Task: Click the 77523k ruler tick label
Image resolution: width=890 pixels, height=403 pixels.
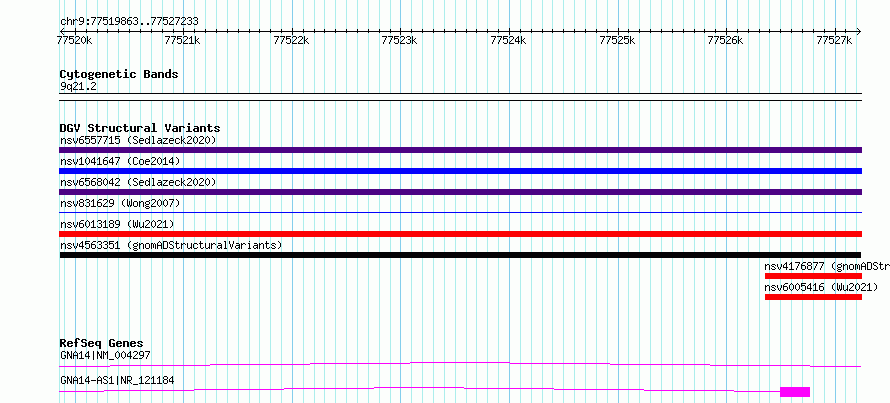Action: pyautogui.click(x=400, y=40)
